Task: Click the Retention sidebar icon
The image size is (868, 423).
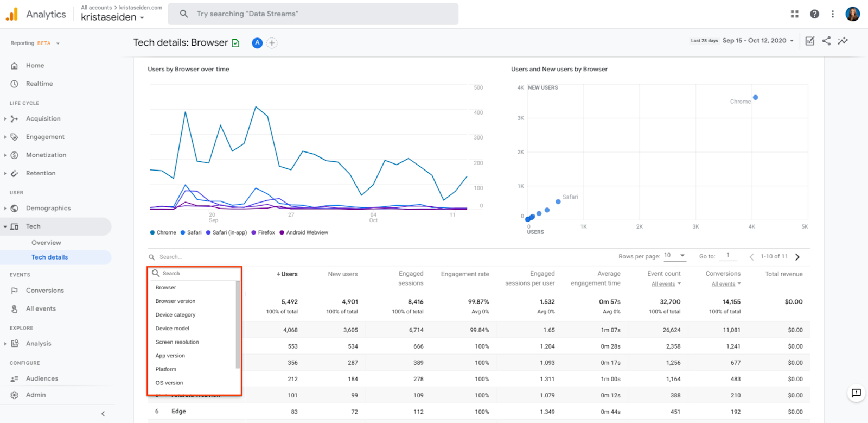Action: (15, 174)
